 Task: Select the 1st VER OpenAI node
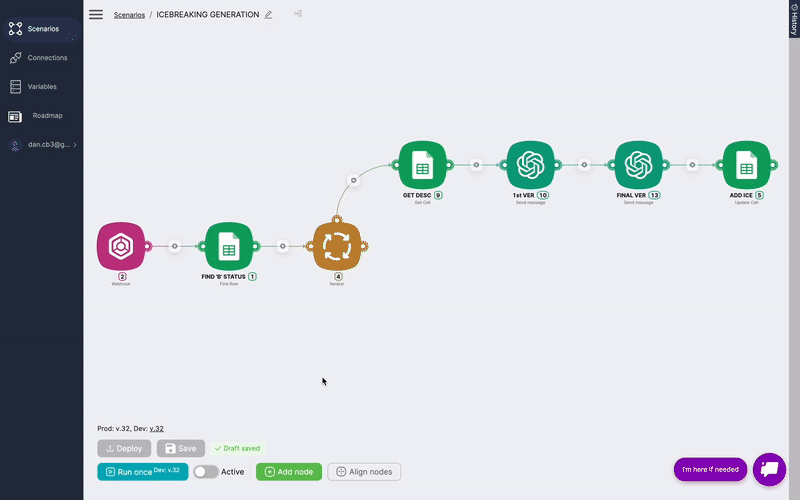point(530,165)
